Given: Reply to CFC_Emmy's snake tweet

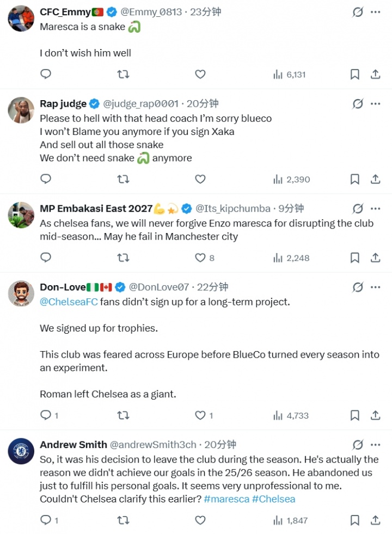Looking at the screenshot, I should point(46,74).
